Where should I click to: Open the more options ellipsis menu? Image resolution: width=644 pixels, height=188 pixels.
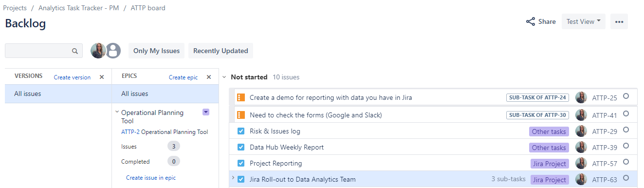(619, 21)
